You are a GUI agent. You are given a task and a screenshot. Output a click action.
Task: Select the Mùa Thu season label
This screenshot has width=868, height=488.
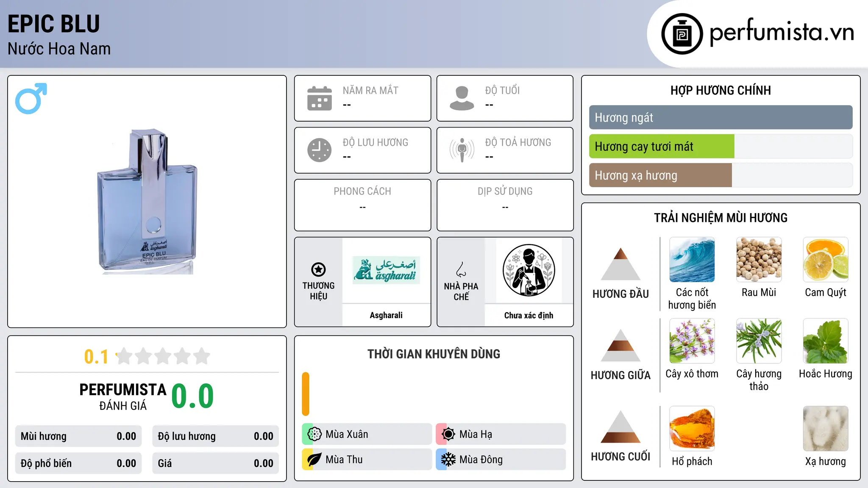[344, 460]
